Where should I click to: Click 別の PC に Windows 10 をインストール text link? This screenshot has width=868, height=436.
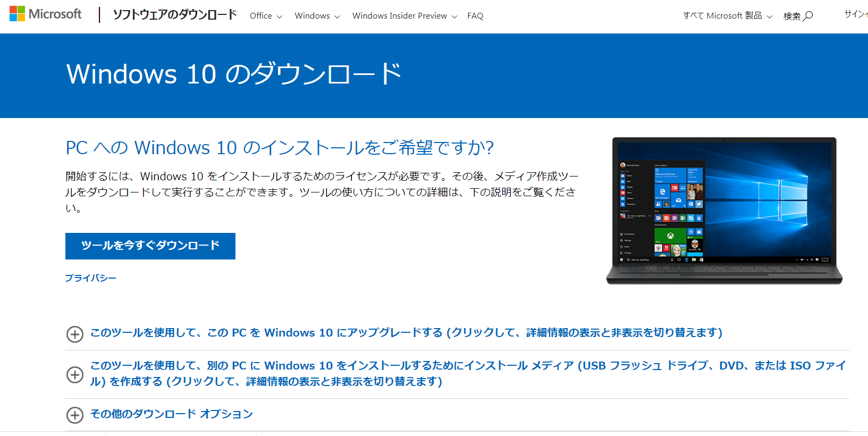(468, 373)
